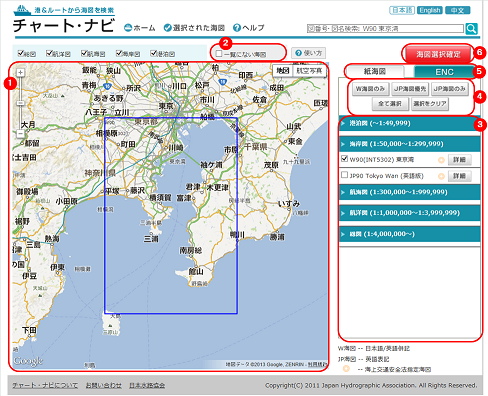Image resolution: width=488 pixels, height=396 pixels.
Task: Enable the 一覧にない海図 checkbox
Action: click(219, 53)
